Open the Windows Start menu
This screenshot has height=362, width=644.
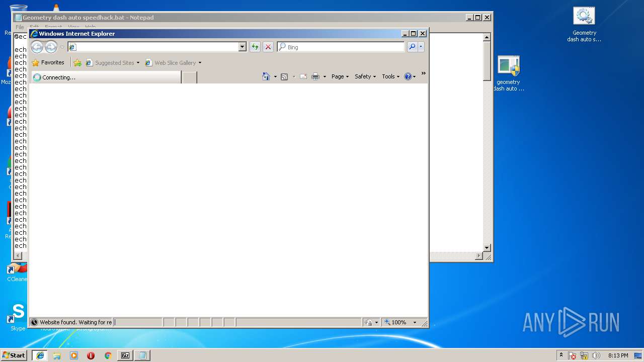[14, 355]
